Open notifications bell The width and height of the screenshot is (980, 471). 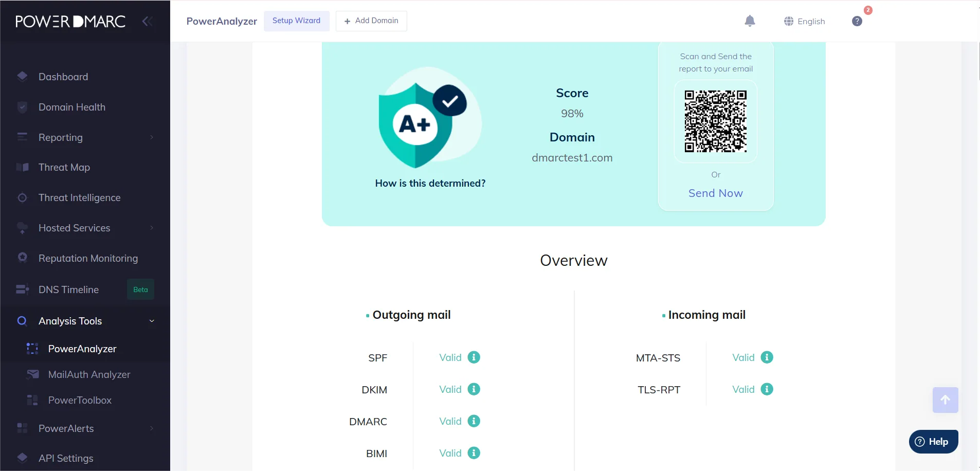click(750, 21)
